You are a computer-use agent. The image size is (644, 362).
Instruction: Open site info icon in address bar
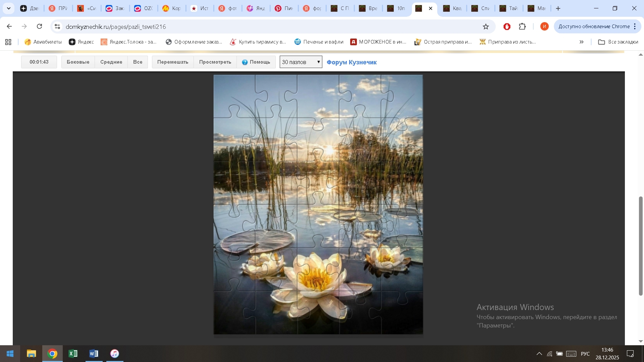tap(57, 26)
